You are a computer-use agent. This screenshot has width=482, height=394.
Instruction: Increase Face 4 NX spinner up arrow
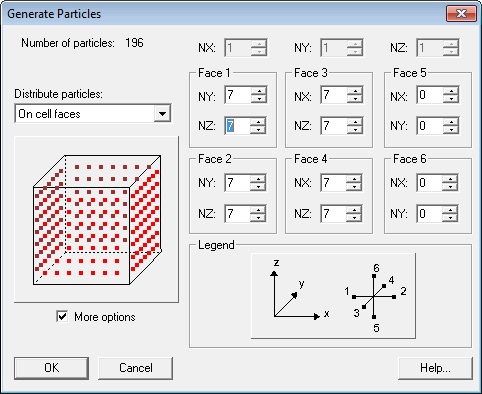click(x=355, y=179)
